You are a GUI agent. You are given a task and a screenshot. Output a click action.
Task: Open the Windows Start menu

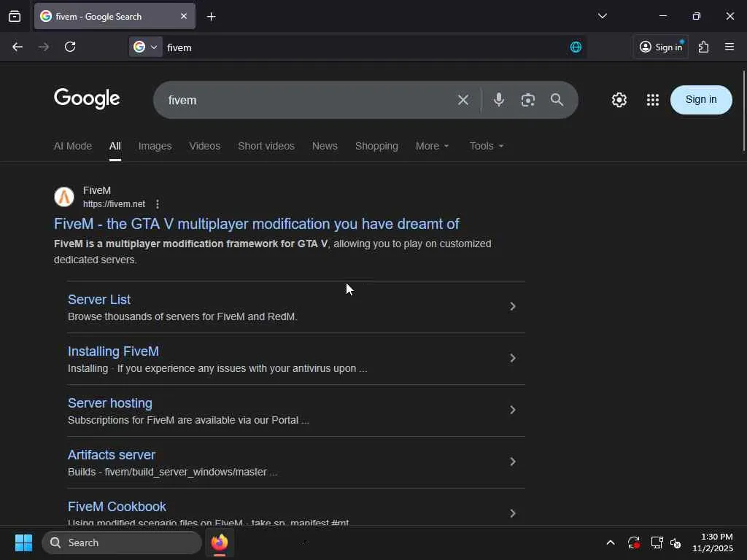coord(23,542)
